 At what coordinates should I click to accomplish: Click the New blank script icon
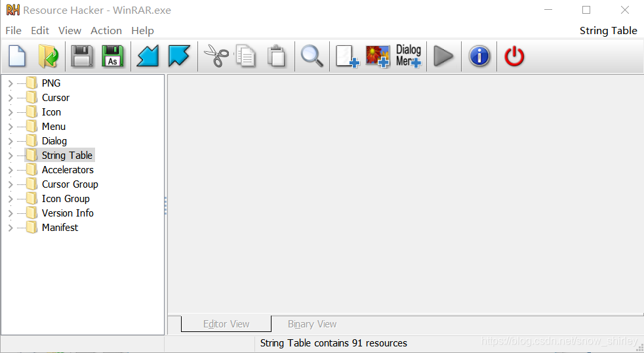(17, 56)
